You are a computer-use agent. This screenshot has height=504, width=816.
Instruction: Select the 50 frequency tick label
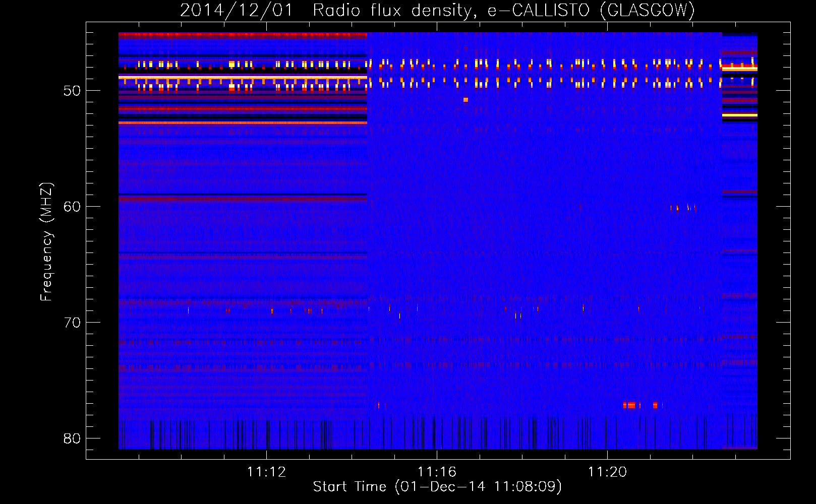tap(72, 91)
